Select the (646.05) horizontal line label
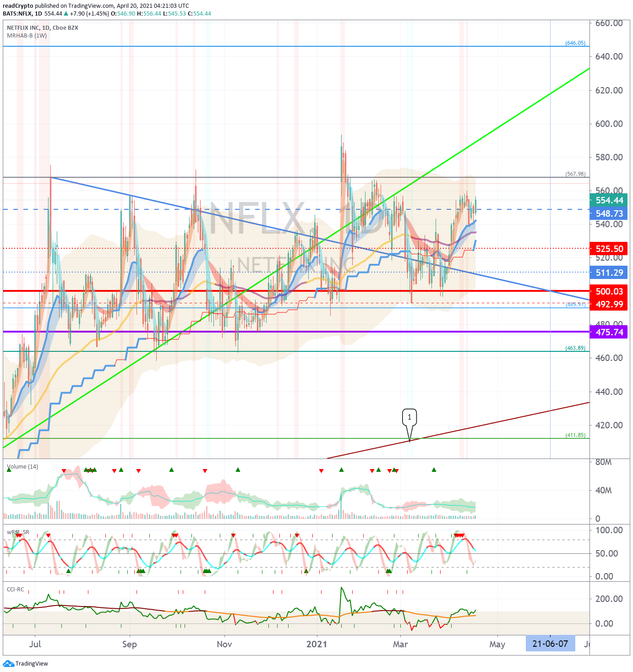The width and height of the screenshot is (633, 672). 575,43
